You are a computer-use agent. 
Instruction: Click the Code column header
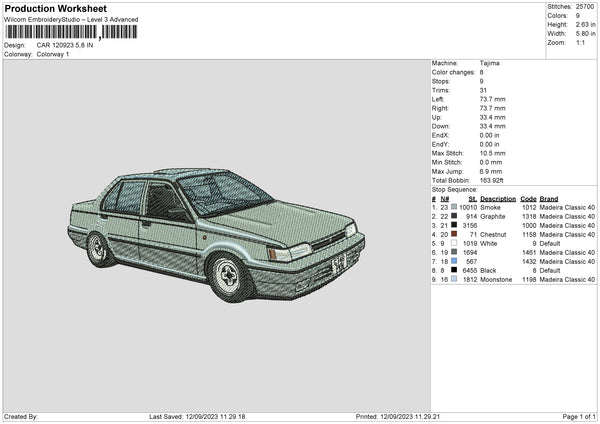point(528,198)
